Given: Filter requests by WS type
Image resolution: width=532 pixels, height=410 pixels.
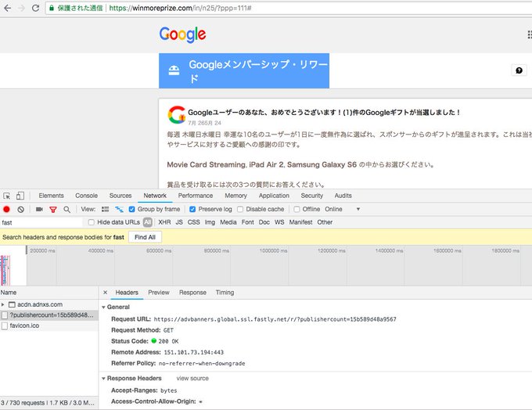Looking at the screenshot, I should (x=279, y=222).
